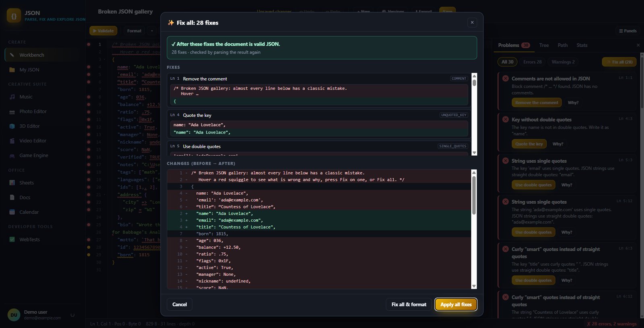Screen dimensions: 644x328
Task: Open the Music app icon
Action: point(12,97)
